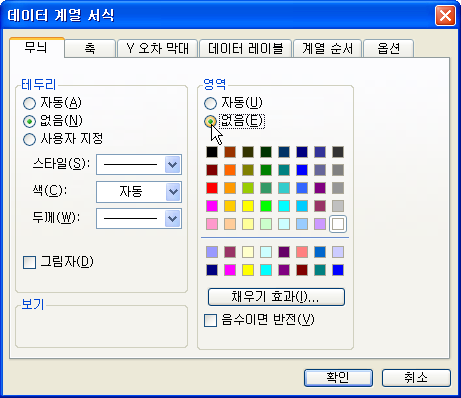461x398 pixels.
Task: Select the sea green swatch in third row
Action: pos(266,188)
